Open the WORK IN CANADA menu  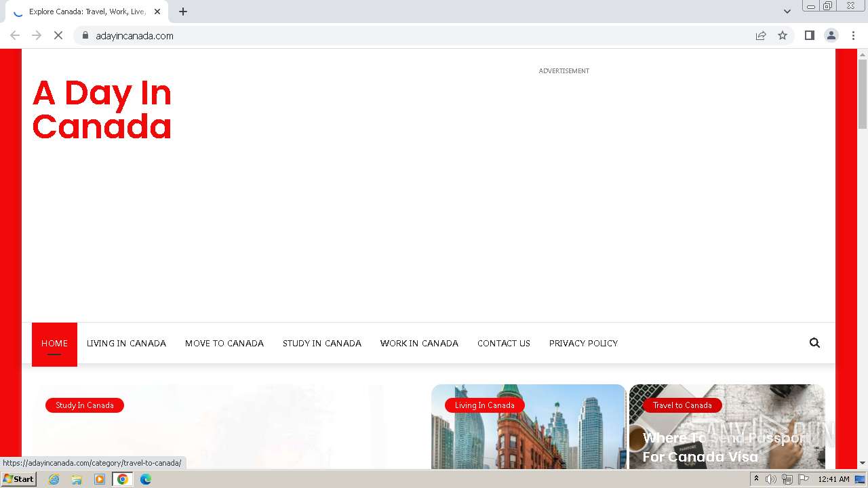pos(419,344)
